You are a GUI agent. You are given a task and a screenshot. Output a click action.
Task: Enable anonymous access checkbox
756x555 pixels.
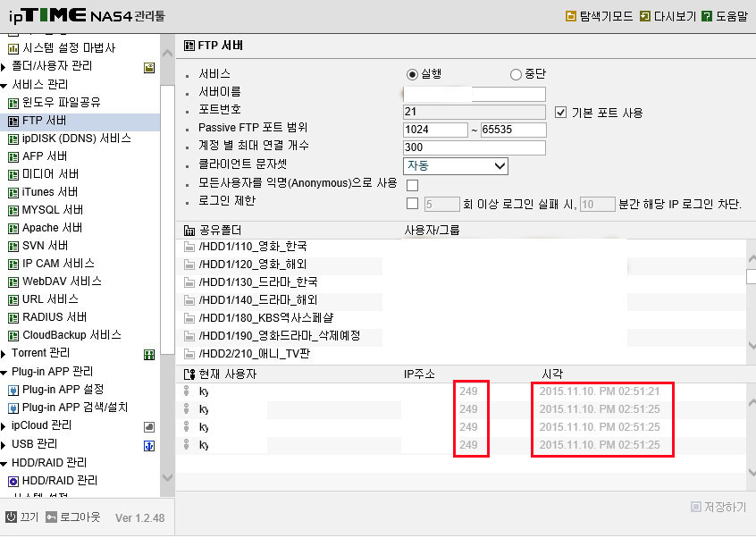pos(412,185)
